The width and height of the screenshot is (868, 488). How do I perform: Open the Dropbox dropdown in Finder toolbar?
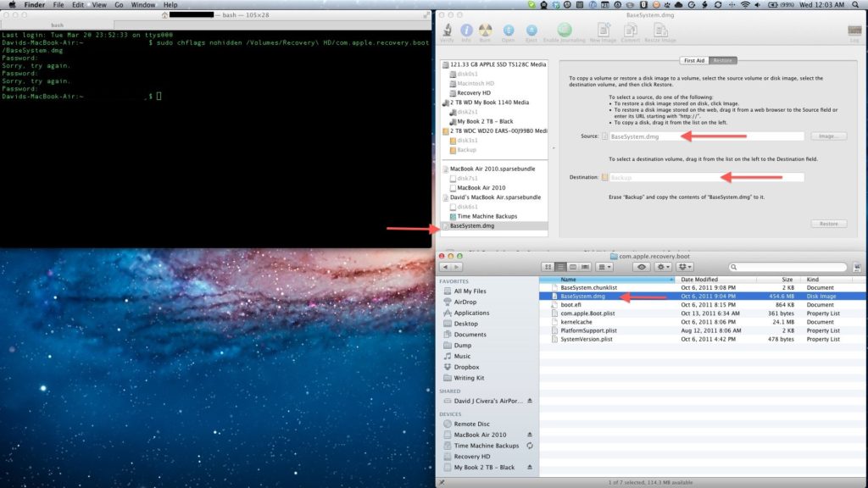[x=685, y=267]
